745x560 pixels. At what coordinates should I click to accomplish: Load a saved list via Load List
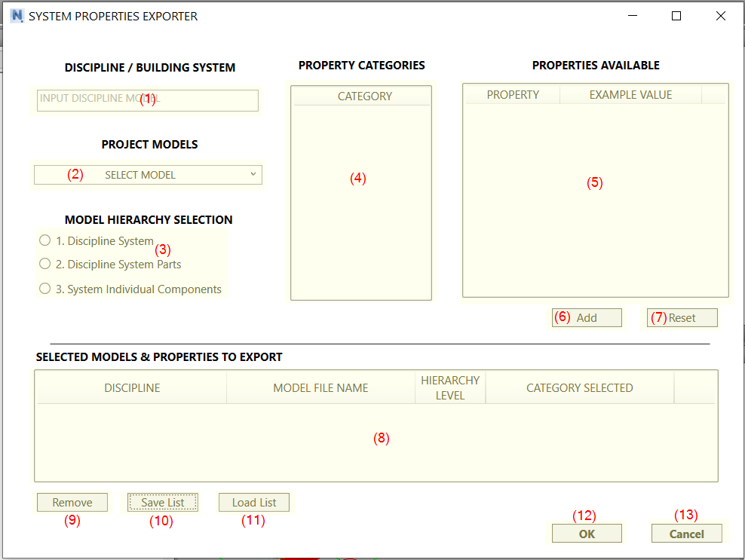[x=253, y=502]
